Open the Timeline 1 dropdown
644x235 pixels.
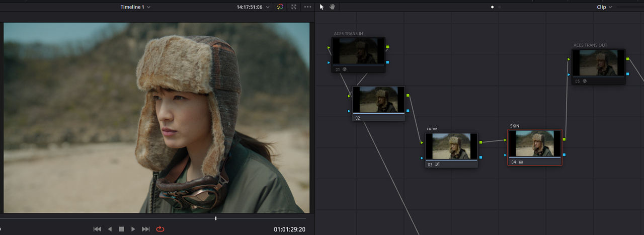coord(135,7)
